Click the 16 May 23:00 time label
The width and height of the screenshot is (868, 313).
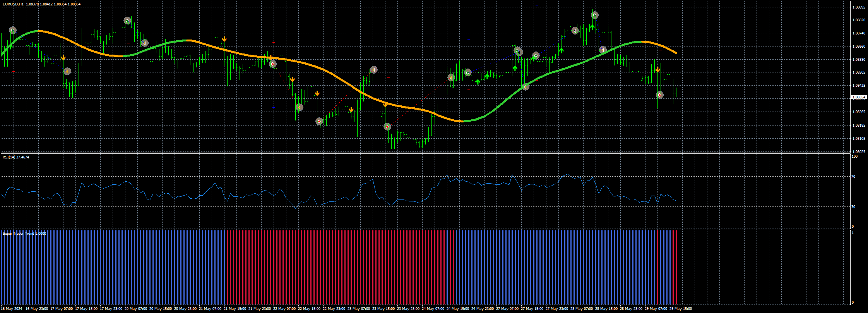click(x=37, y=309)
